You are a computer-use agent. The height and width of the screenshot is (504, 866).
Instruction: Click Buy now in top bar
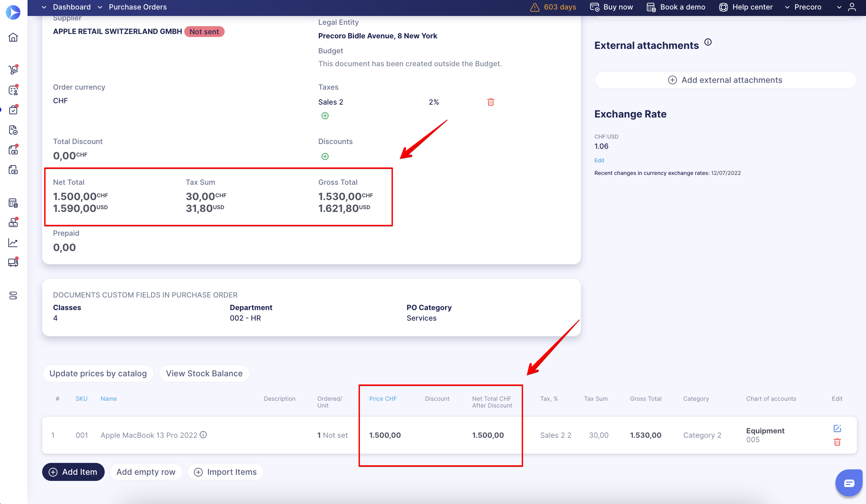[x=612, y=7]
